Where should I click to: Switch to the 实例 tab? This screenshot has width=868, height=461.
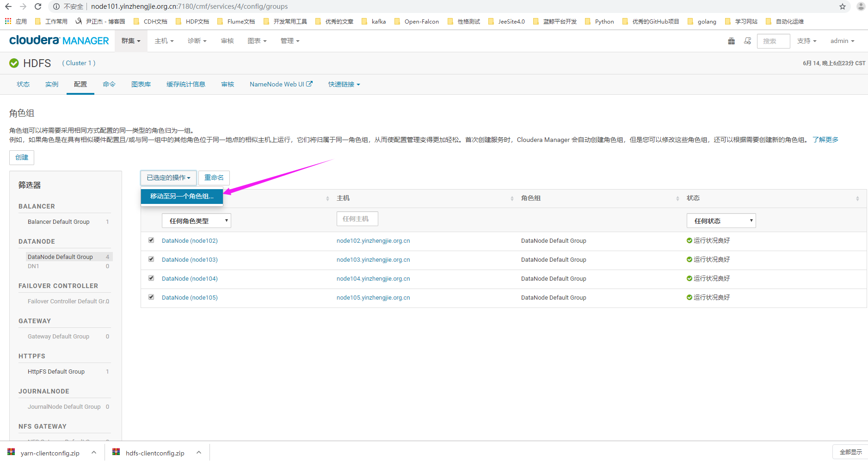coord(52,84)
